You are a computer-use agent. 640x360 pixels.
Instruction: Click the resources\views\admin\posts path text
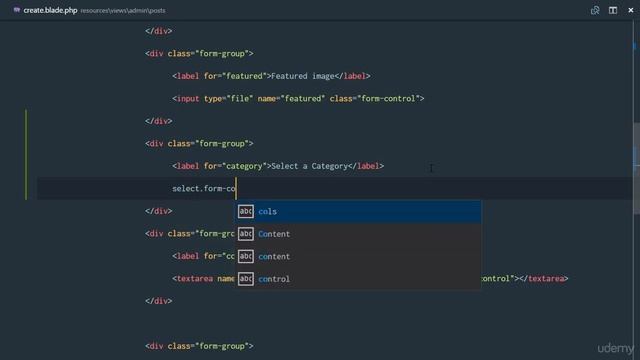123,11
